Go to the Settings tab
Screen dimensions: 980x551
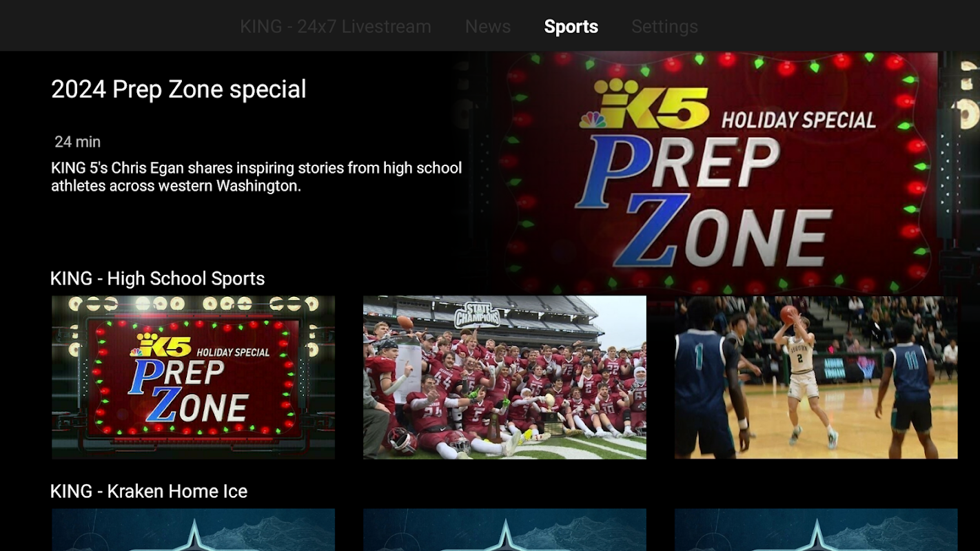click(x=664, y=27)
